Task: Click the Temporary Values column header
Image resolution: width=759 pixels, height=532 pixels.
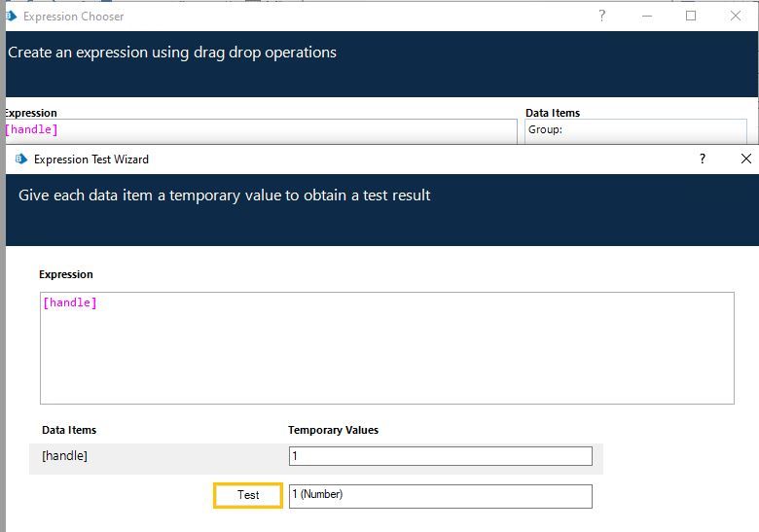Action: point(333,430)
